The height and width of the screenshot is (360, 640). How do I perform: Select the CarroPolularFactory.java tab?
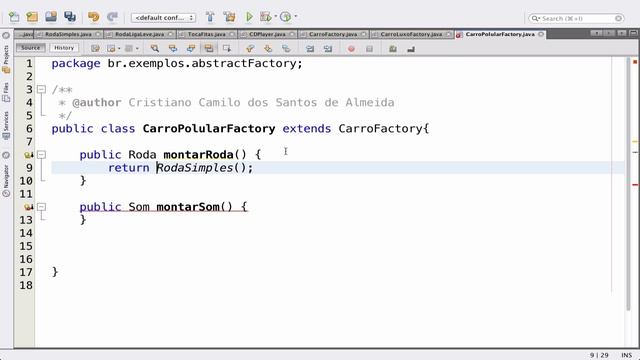coord(500,34)
